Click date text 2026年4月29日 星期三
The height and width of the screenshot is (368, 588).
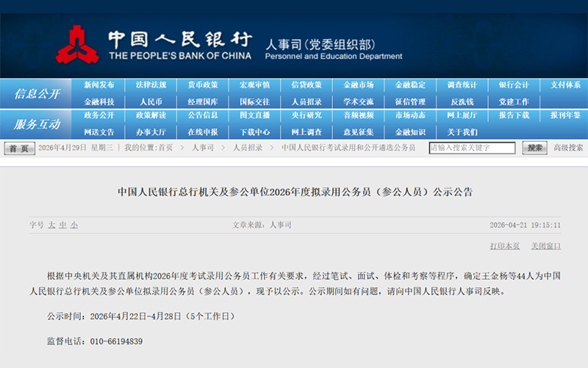[x=76, y=148]
